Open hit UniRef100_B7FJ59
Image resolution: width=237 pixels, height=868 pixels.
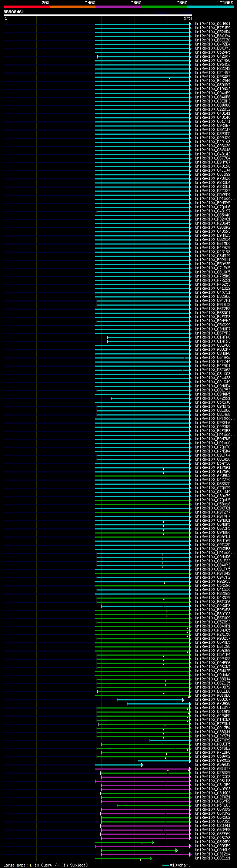[213, 28]
